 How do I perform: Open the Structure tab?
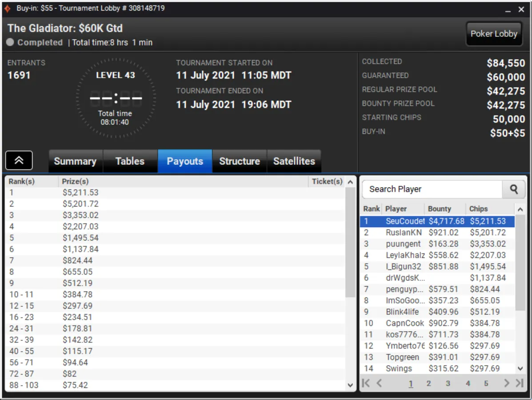tap(239, 161)
